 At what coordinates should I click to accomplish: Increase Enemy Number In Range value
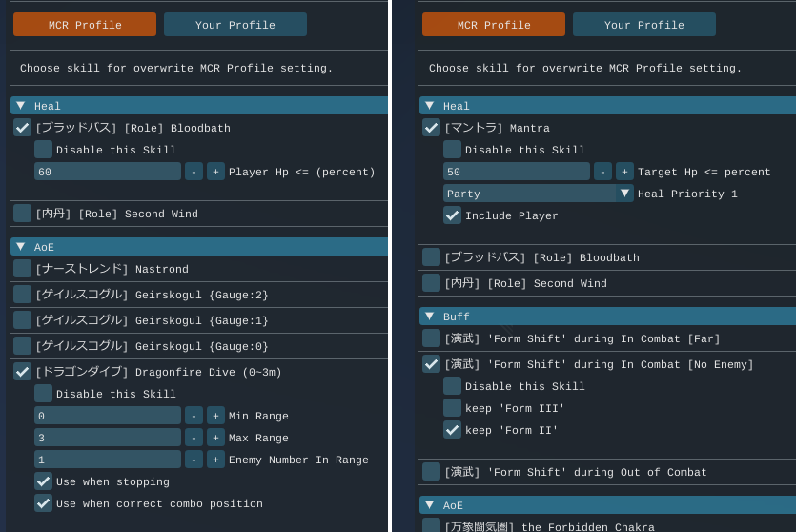coord(215,460)
